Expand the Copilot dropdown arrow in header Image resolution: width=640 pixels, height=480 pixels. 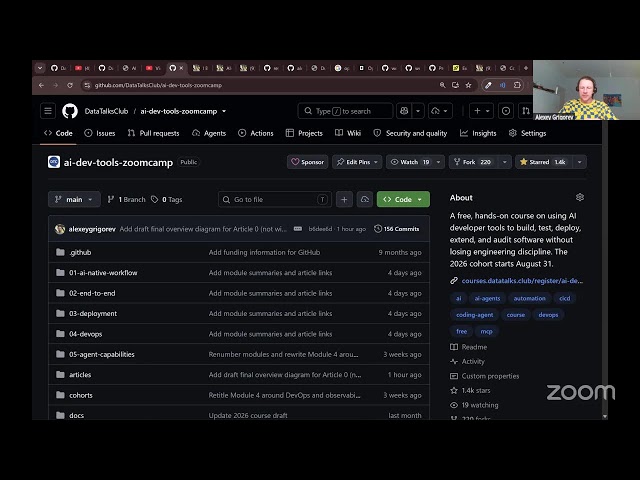coord(418,111)
